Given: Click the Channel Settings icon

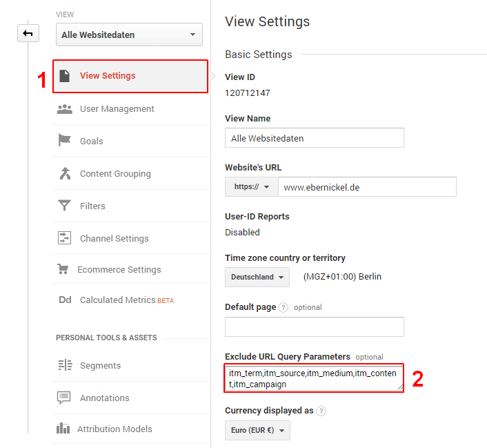Looking at the screenshot, I should [x=64, y=238].
